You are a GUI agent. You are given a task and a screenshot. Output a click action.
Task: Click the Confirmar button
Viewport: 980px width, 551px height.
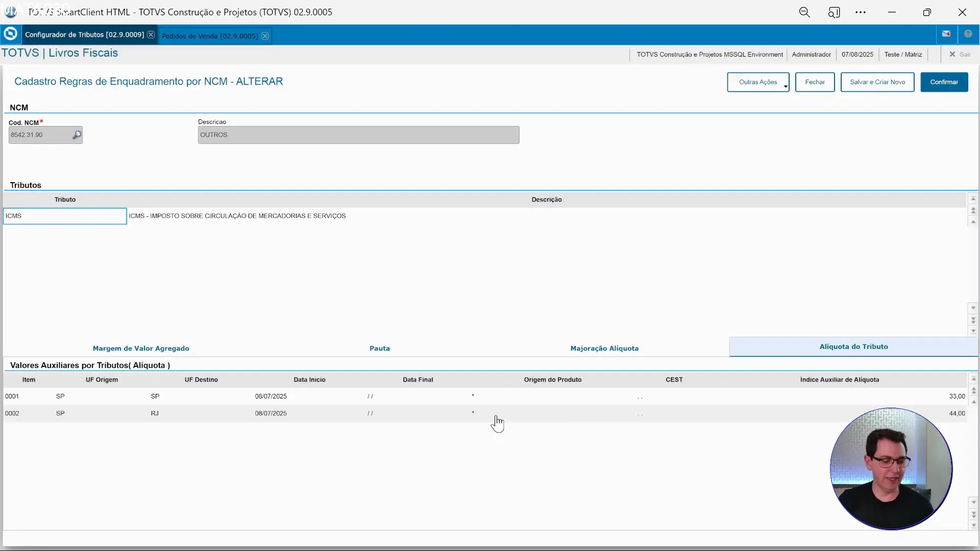coord(944,82)
